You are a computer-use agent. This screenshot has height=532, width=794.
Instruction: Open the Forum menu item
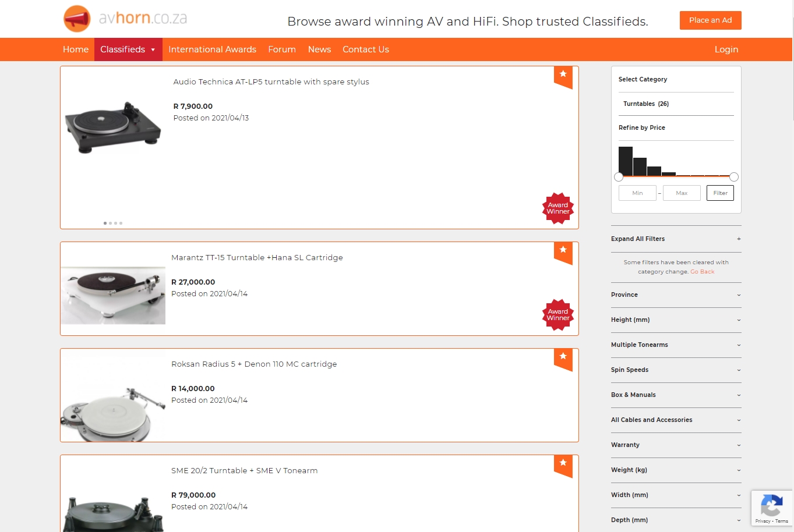(282, 49)
